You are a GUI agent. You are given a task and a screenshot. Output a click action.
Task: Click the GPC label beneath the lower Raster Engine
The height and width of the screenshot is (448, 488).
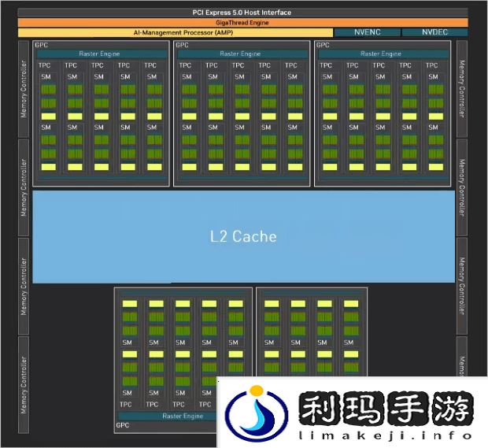(122, 425)
